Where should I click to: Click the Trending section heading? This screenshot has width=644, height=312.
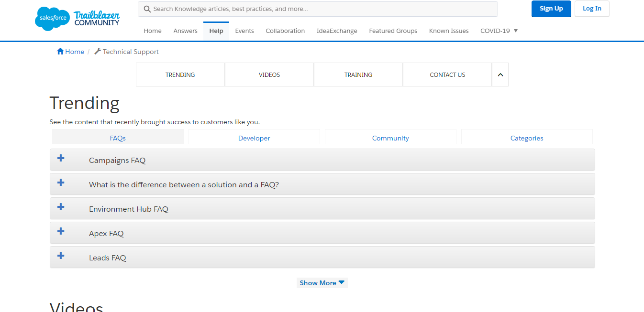pos(85,103)
